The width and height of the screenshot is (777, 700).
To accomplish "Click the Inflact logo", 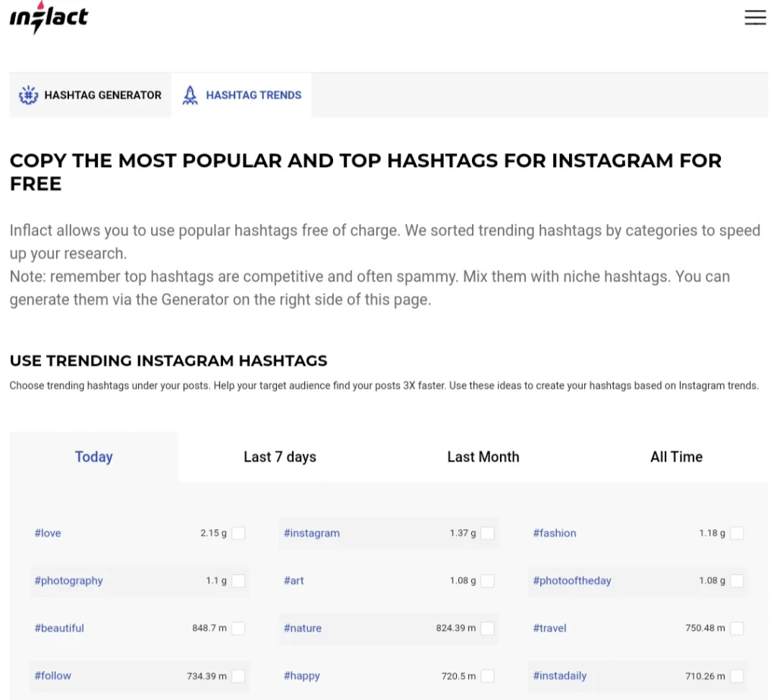I will click(49, 18).
